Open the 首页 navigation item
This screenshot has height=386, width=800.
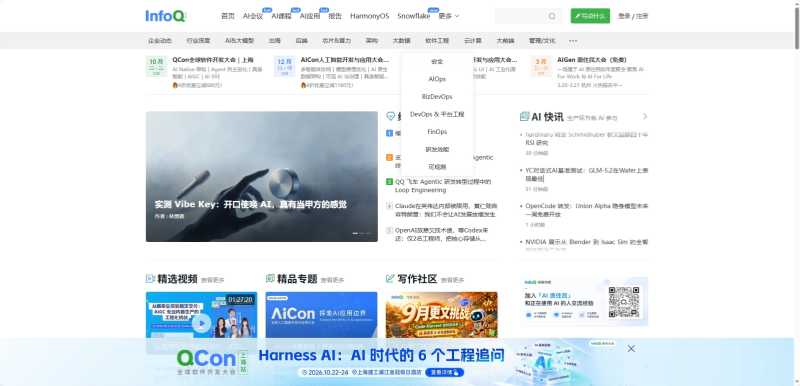228,16
